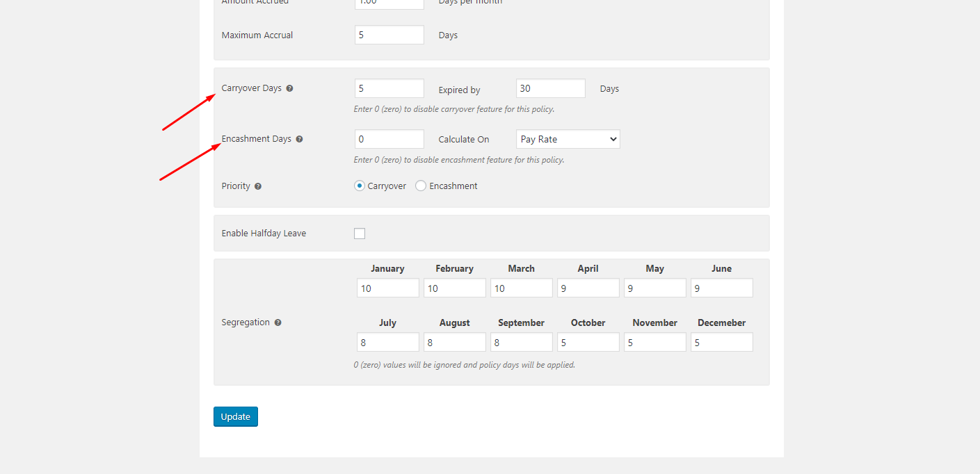Screen dimensions: 980x474
Task: Click the December segregation input box
Action: point(721,341)
